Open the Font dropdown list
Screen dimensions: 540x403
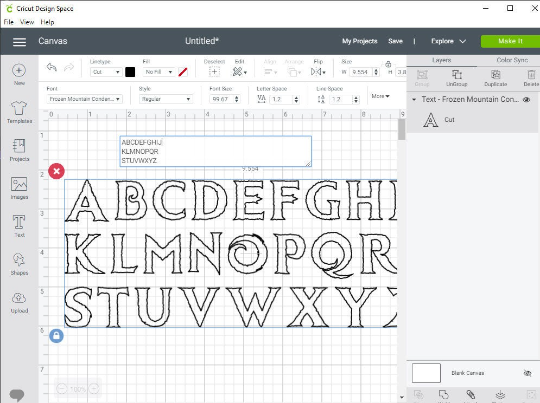click(84, 99)
